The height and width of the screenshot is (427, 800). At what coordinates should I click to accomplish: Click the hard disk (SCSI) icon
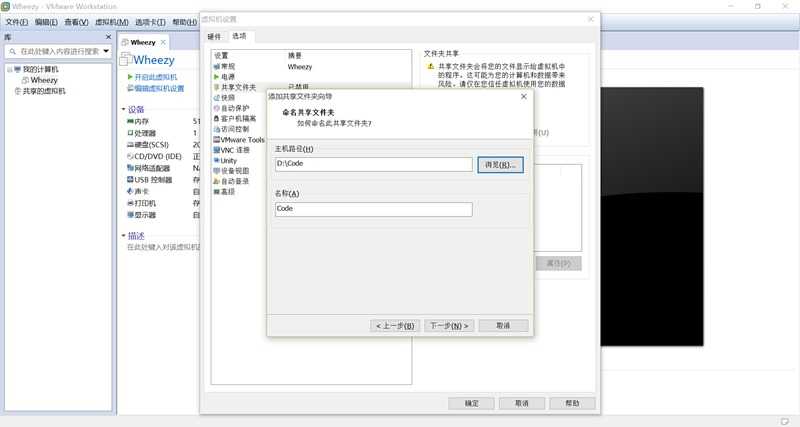coord(130,145)
